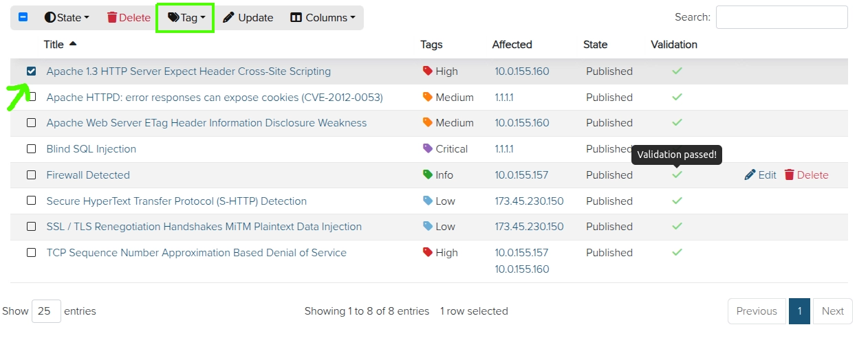Open Firewall Detected issue
Image resolution: width=868 pixels, height=338 pixels.
88,175
